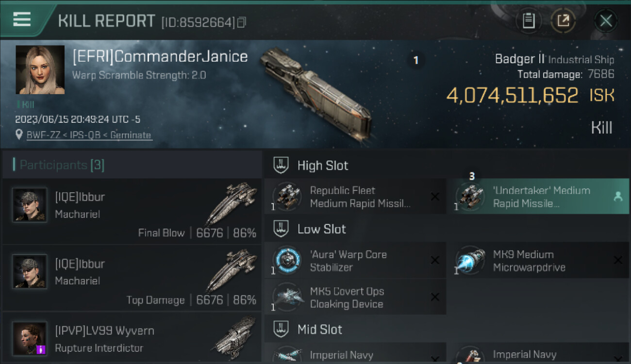The width and height of the screenshot is (631, 364).
Task: Click the share export icon
Action: [563, 21]
